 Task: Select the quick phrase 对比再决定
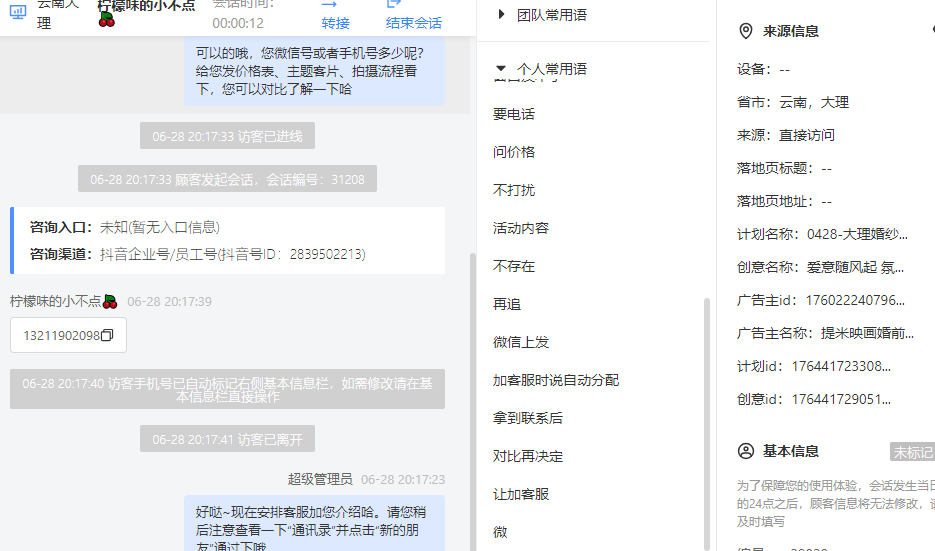528,456
